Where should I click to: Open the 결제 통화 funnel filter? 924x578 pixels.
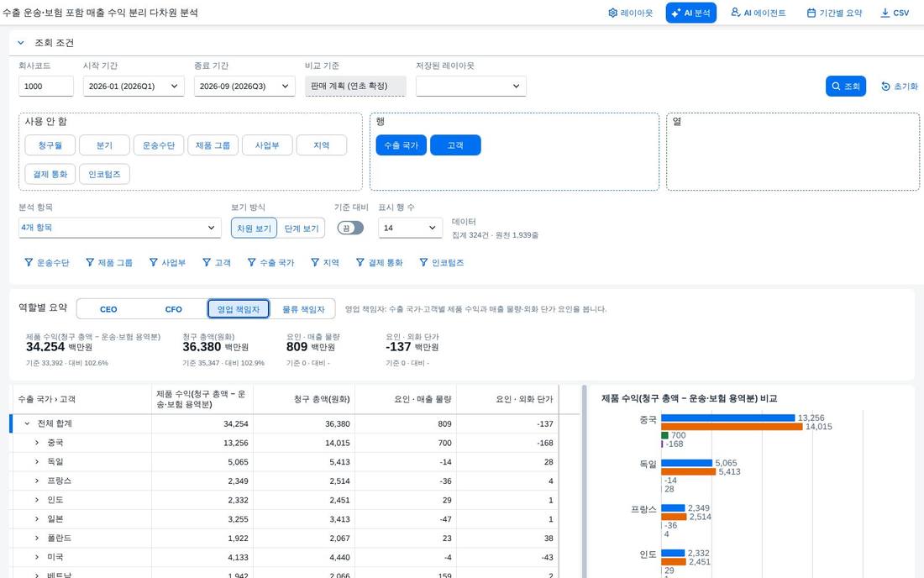pyautogui.click(x=379, y=263)
